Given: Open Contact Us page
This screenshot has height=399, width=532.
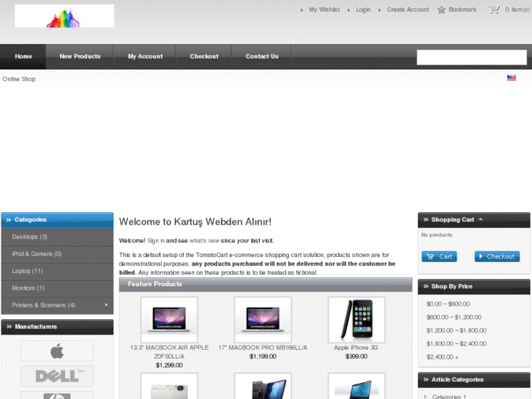Looking at the screenshot, I should (x=262, y=56).
